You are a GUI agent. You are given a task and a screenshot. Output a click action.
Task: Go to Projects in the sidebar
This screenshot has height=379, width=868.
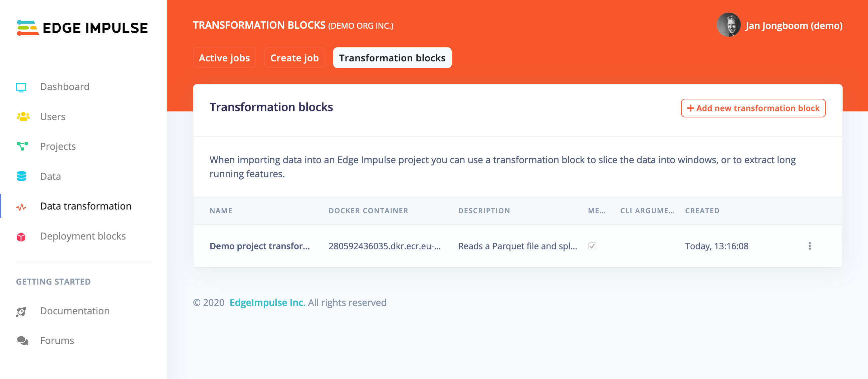coord(58,146)
